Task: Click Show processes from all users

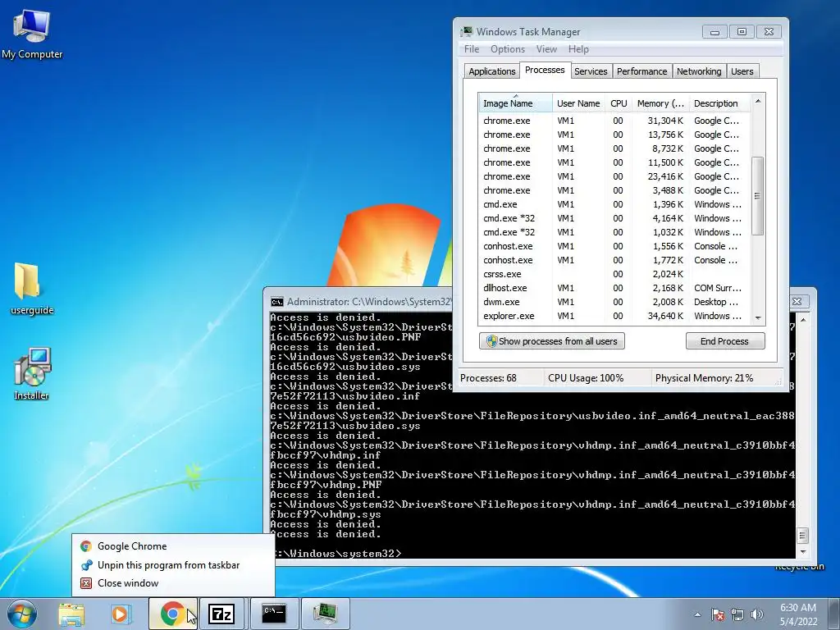Action: pyautogui.click(x=552, y=341)
